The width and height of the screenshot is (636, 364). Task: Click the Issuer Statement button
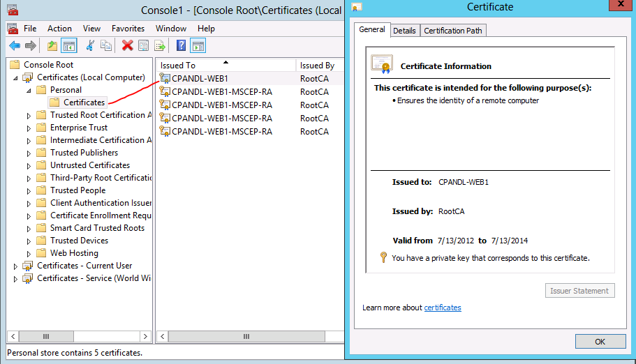coord(579,291)
